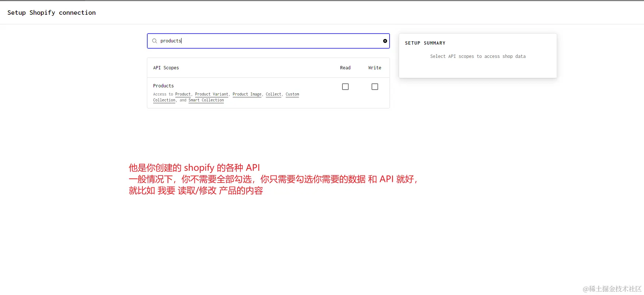
Task: Click 'Select API scopes to access shop data'
Action: click(x=478, y=56)
